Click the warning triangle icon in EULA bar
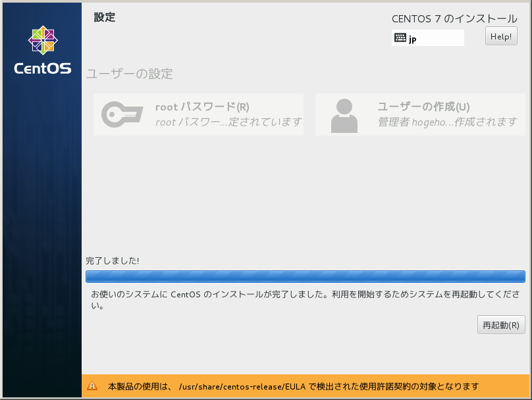This screenshot has height=400, width=532. [x=92, y=386]
